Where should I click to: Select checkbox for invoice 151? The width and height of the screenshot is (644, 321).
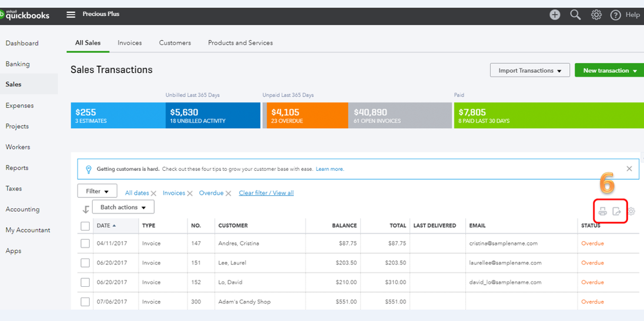[x=85, y=263]
